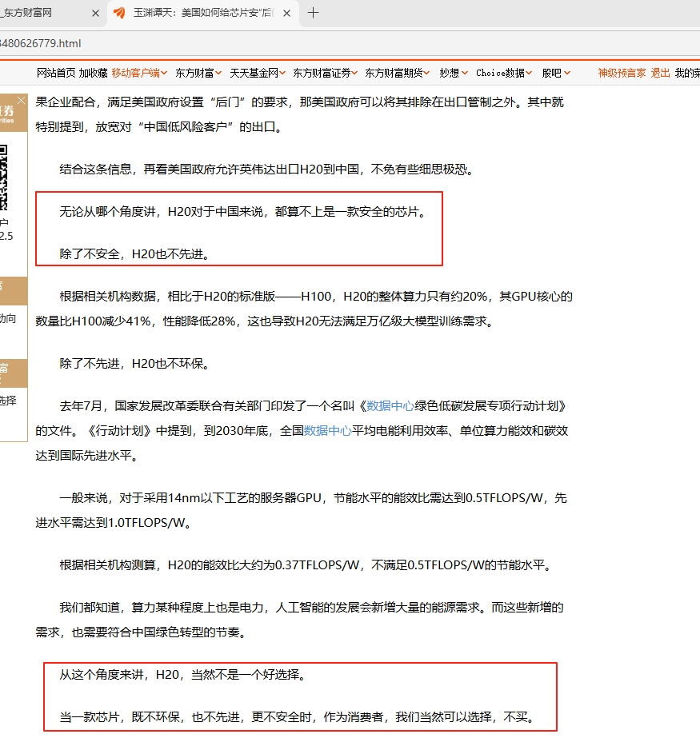
Task: Open the 全国数据中心 link in the paragraph
Action: tap(327, 431)
